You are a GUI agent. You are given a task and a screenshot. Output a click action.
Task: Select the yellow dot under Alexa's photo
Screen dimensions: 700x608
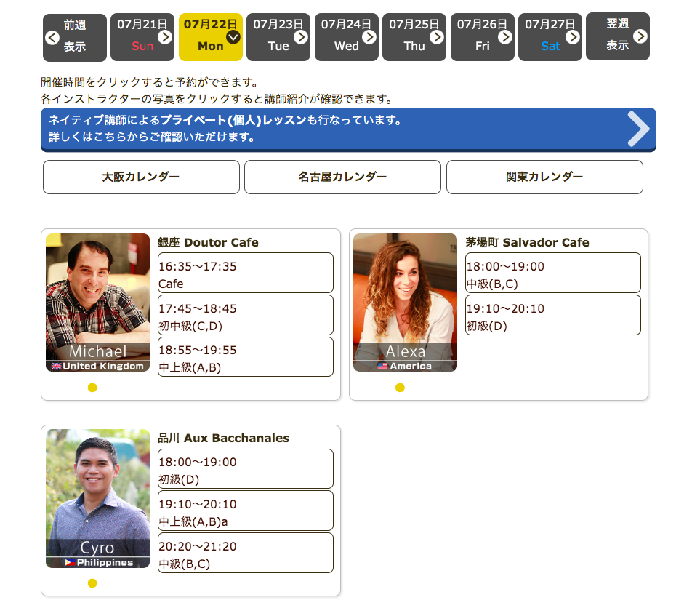coord(400,388)
